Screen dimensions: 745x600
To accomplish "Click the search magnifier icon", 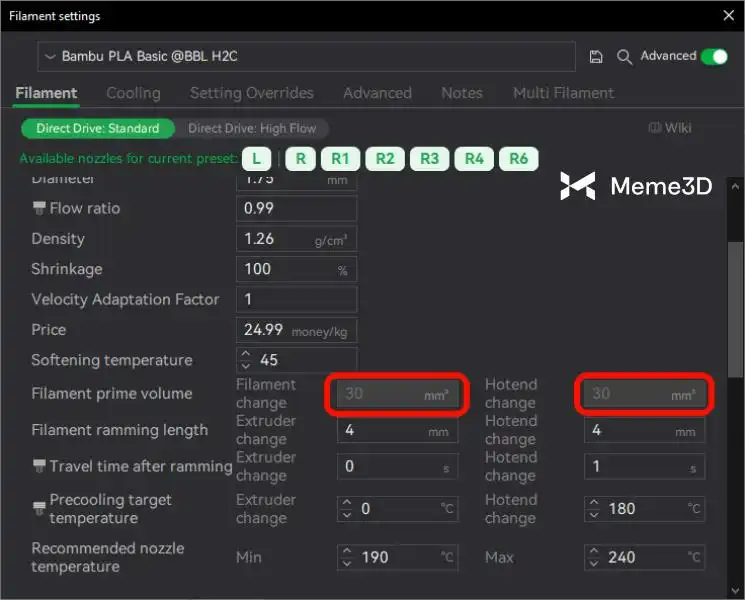I will (625, 57).
